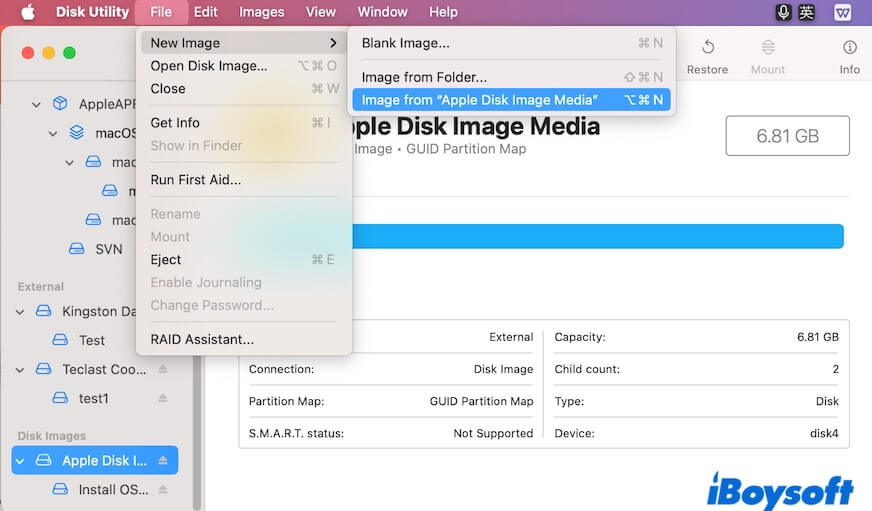
Task: Click the microphone icon in menu bar
Action: (x=784, y=12)
